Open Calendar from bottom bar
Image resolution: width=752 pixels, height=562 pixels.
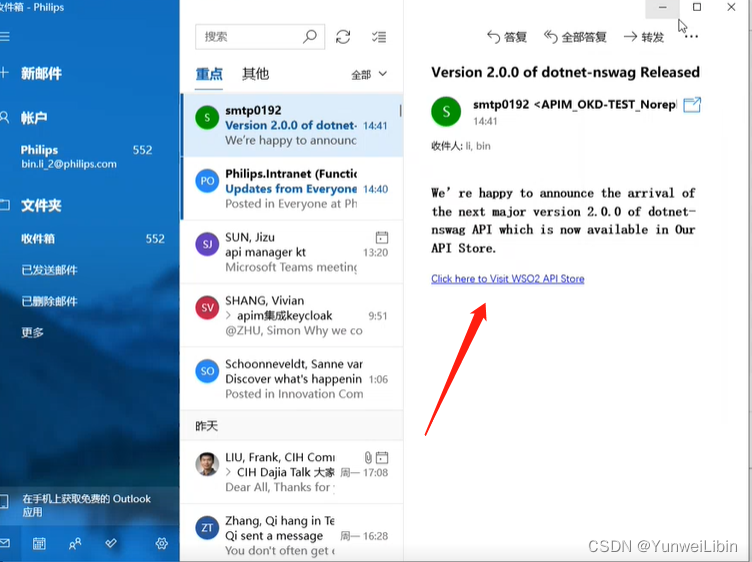[x=39, y=543]
